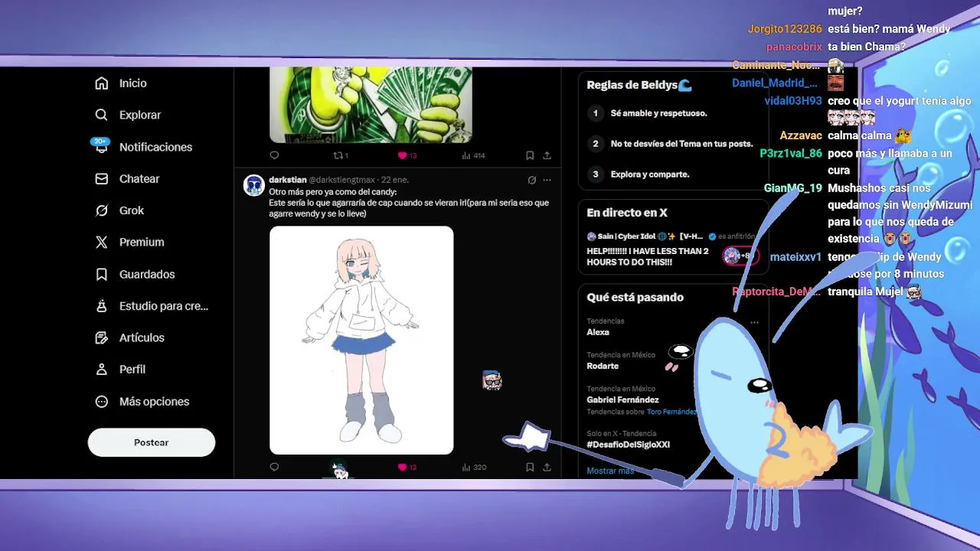Open three-dot menu on darkstian post
Image resolution: width=980 pixels, height=551 pixels.
(x=547, y=180)
